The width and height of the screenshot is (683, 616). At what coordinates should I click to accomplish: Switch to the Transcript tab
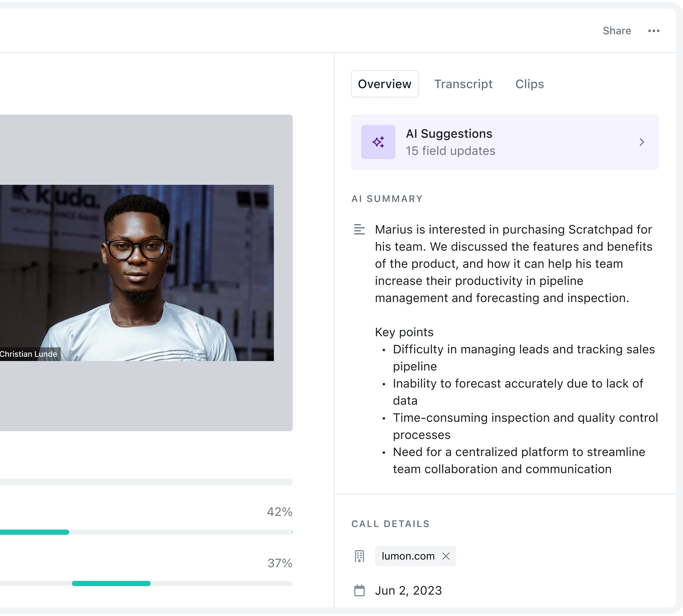[463, 84]
